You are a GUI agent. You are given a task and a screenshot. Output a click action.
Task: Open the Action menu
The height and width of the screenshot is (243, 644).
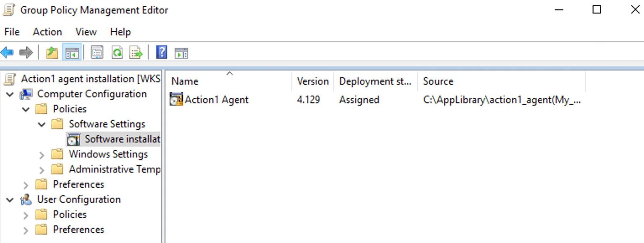[47, 32]
